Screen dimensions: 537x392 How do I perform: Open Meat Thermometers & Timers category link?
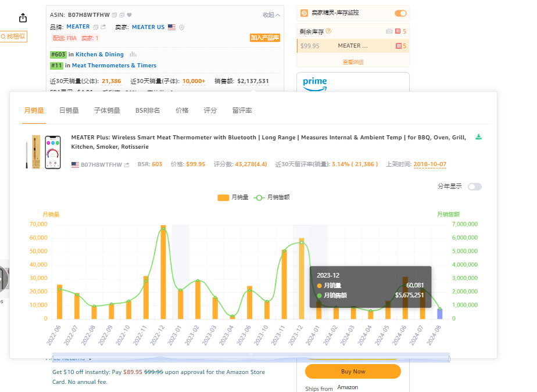(114, 66)
